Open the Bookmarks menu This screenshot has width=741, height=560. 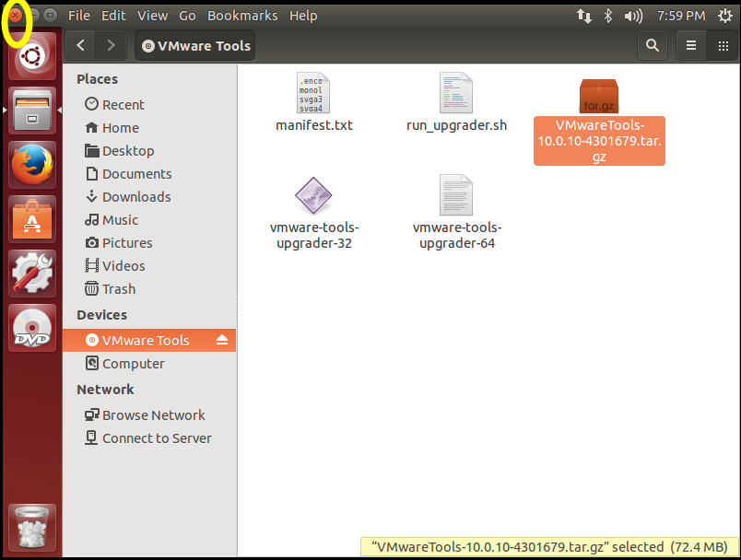(x=242, y=16)
